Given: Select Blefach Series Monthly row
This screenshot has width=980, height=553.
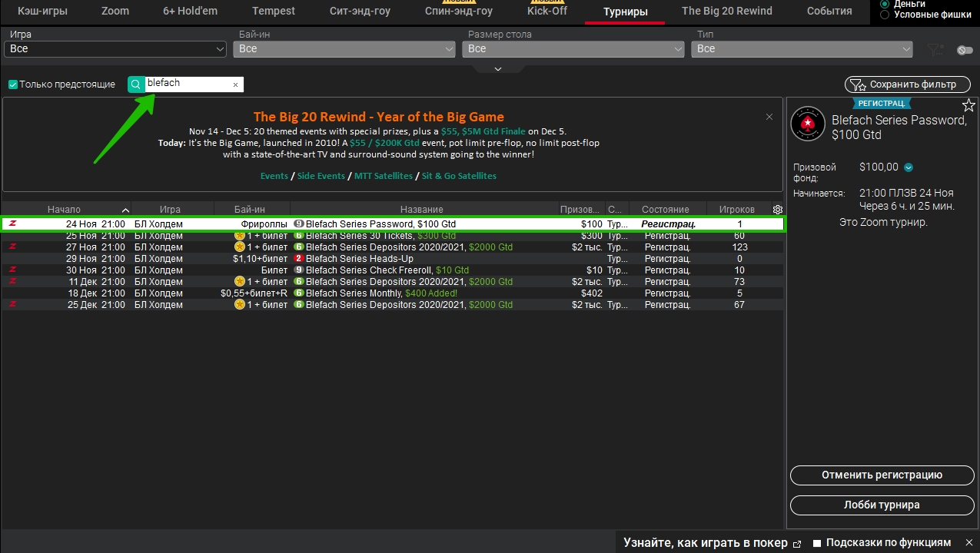Looking at the screenshot, I should coord(392,293).
